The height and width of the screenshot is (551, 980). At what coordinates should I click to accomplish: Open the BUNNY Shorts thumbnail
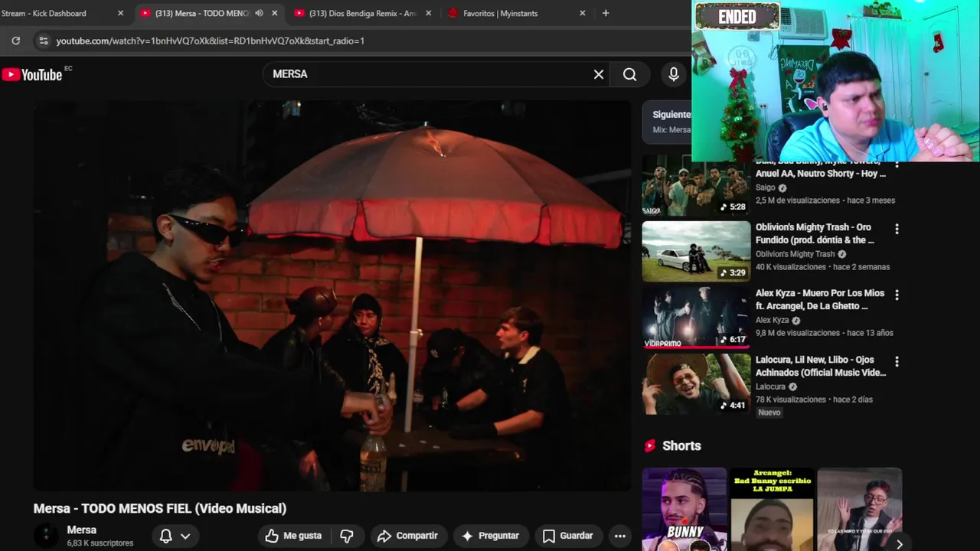[x=684, y=509]
